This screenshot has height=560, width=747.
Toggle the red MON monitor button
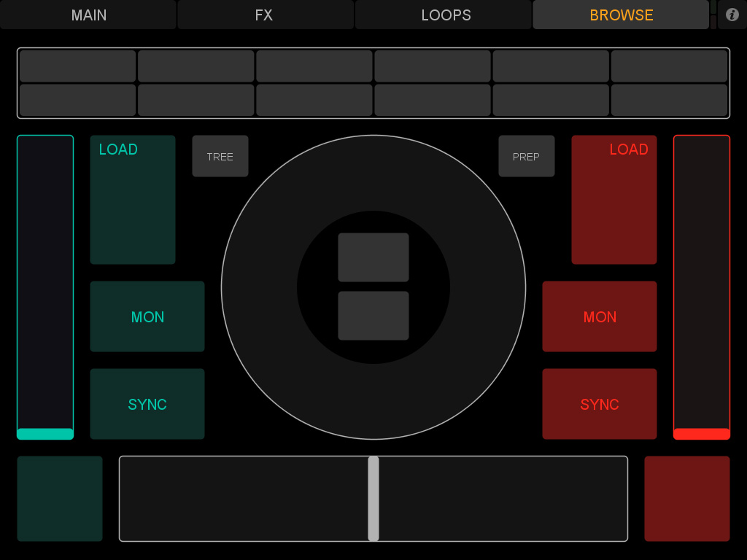[x=600, y=316]
